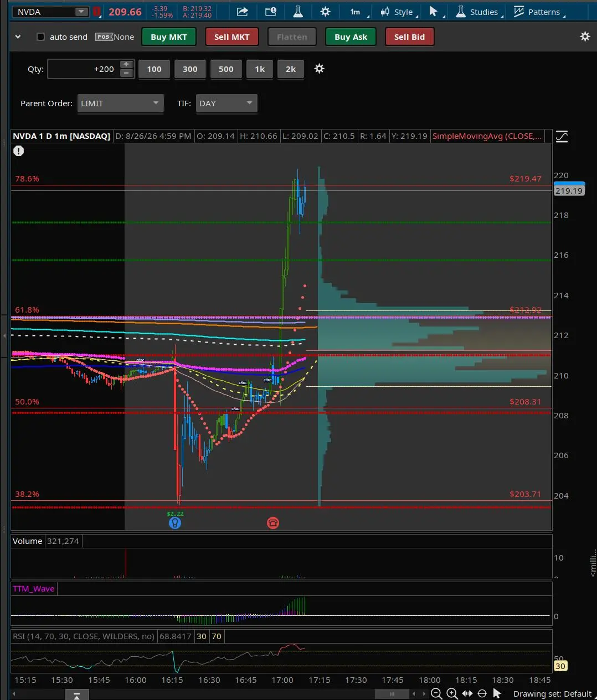Open the TIF DAY dropdown
597x700 pixels.
pyautogui.click(x=227, y=103)
